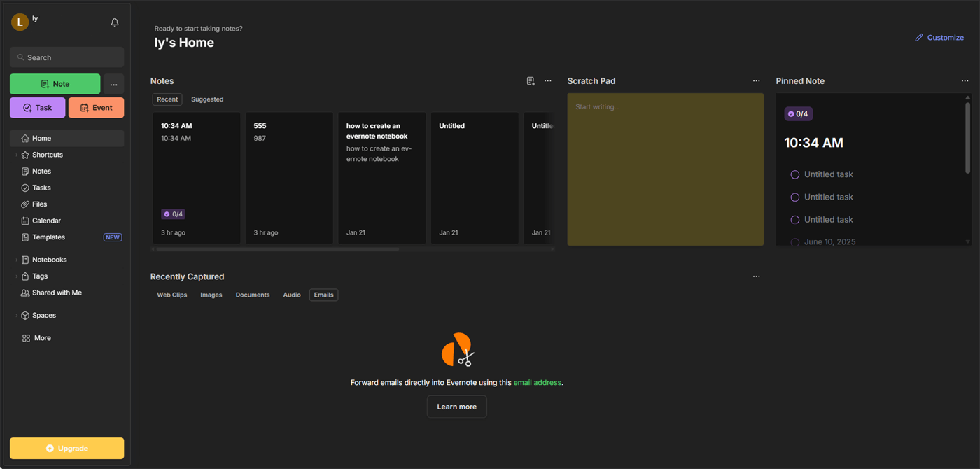The image size is (980, 469).
Task: Click the Notes page icon in sidebar
Action: (25, 171)
